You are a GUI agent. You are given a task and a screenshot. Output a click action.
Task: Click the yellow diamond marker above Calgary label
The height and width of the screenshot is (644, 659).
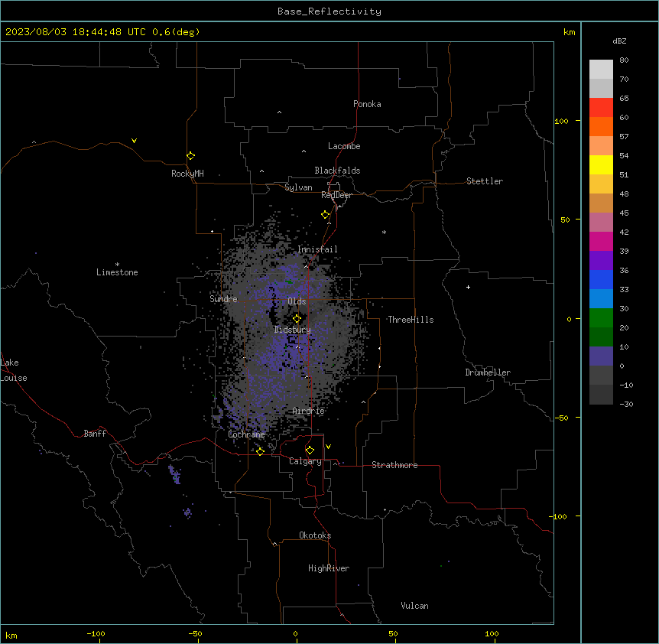[310, 450]
